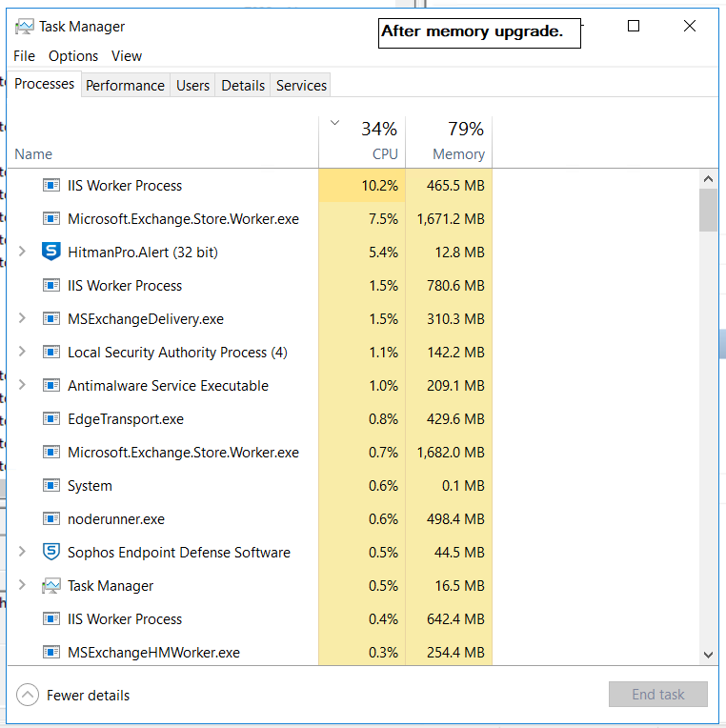Expand Local Security Authority Process (4)
Viewport: 726px width, 728px height.
tap(22, 352)
